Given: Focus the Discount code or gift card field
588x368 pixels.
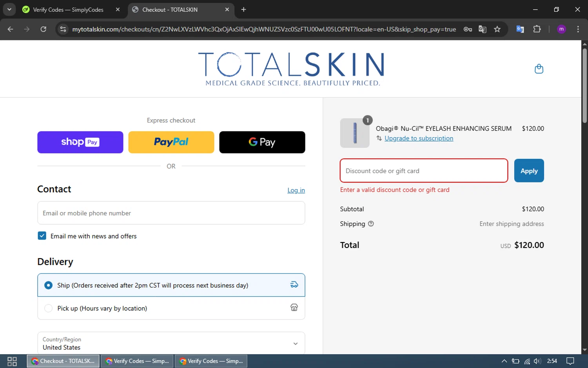Looking at the screenshot, I should point(424,171).
